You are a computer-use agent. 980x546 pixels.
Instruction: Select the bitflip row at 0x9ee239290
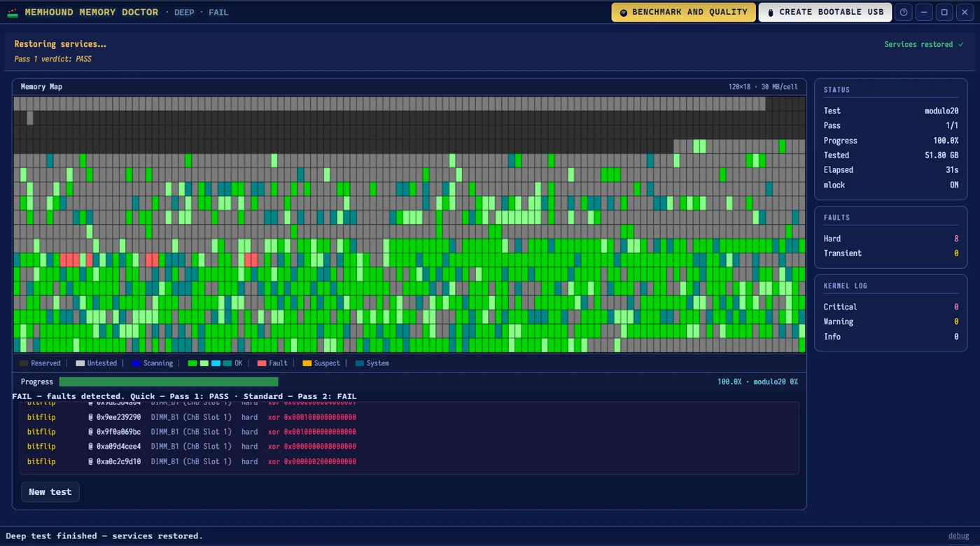coord(409,417)
